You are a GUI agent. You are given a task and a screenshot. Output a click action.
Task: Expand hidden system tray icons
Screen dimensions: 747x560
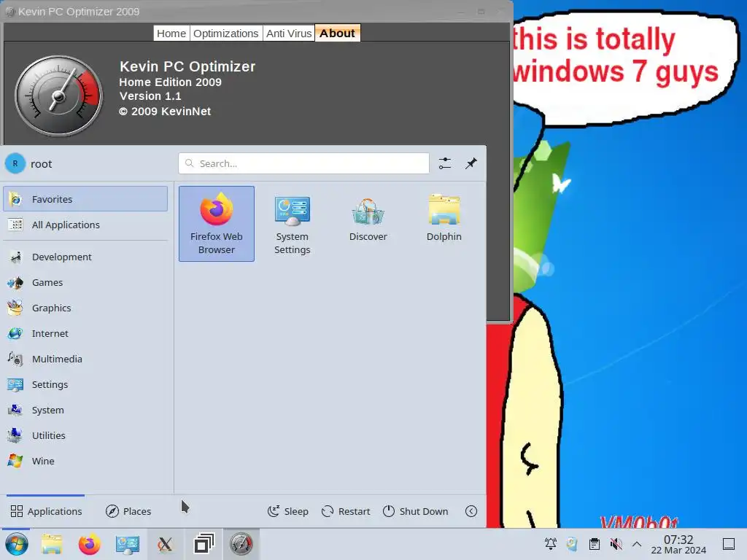[637, 544]
